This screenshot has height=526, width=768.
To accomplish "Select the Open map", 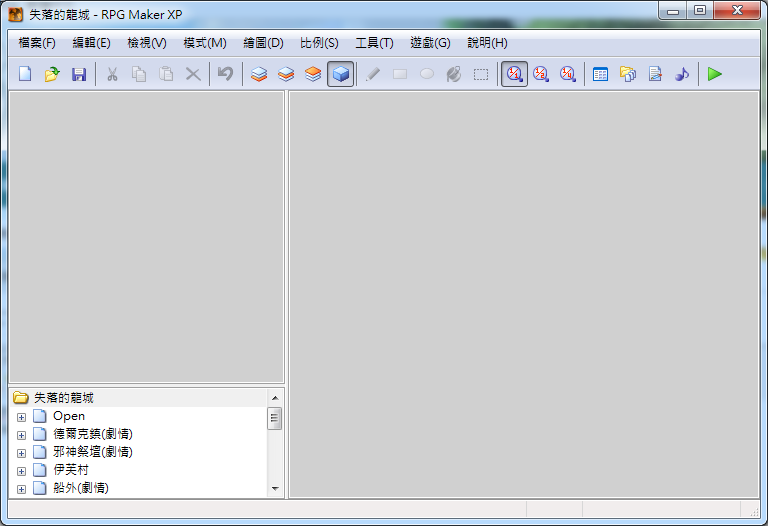I will [x=69, y=416].
